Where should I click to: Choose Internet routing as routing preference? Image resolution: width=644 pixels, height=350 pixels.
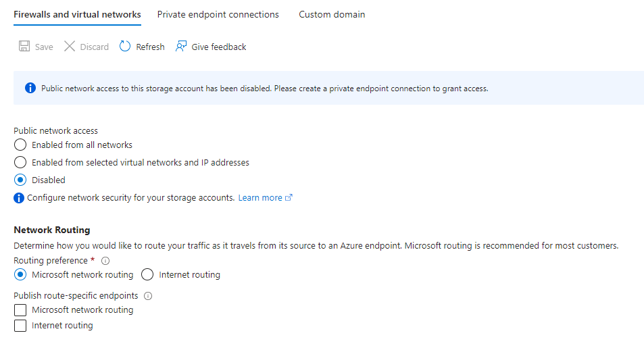pos(147,274)
